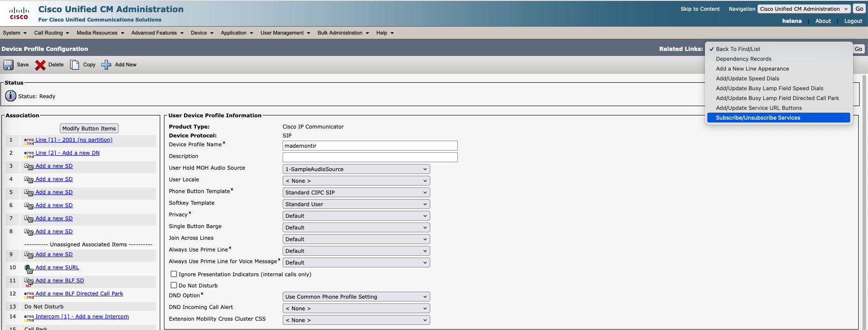Click the Device Profile Name text field
The height and width of the screenshot is (330, 868).
click(370, 146)
